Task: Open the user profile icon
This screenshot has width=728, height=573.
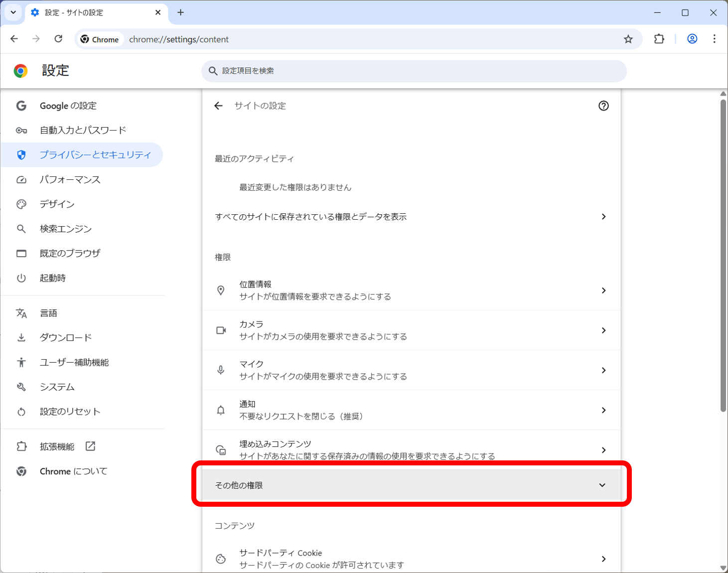Action: click(x=692, y=39)
